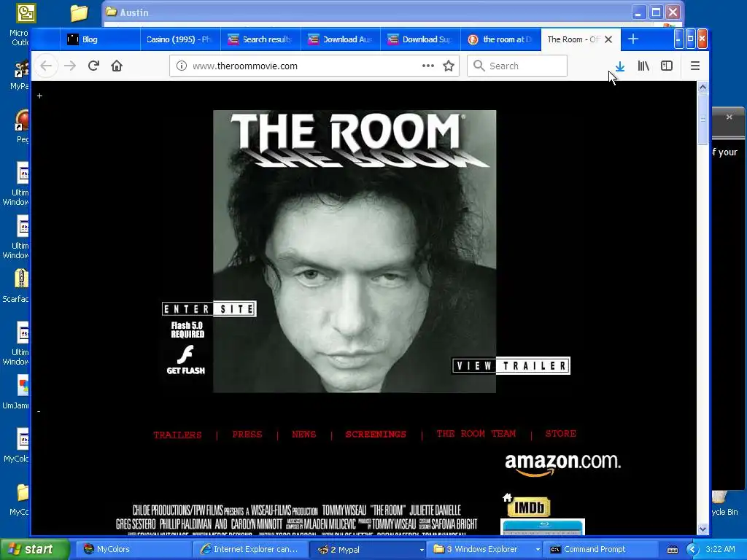Screen dimensions: 747x560
Task: Open the library bookshelf icon
Action: (643, 66)
